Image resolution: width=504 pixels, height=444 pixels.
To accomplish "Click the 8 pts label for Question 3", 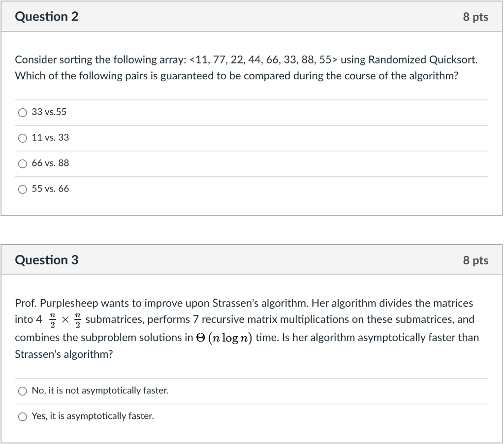I will 475,260.
